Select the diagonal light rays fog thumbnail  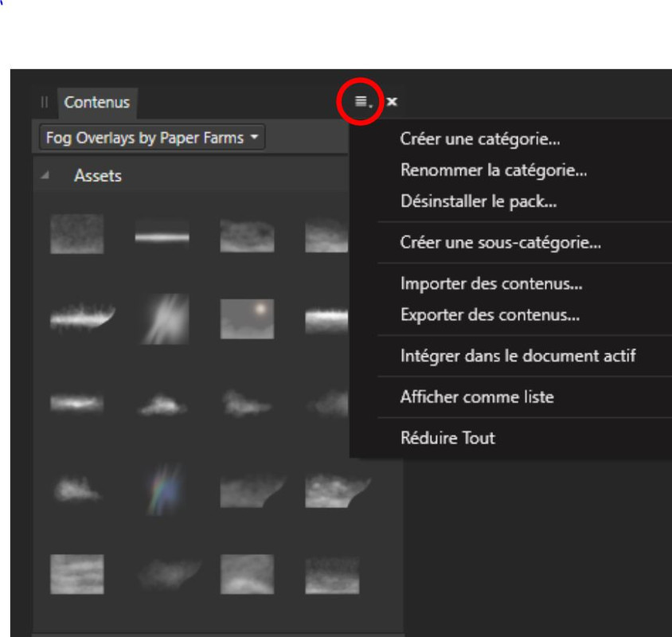tap(165, 319)
